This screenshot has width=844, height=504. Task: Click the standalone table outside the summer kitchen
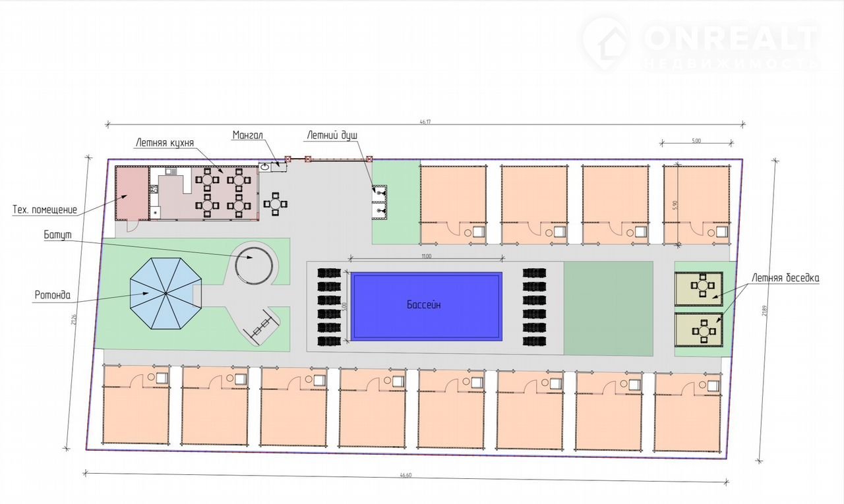(x=276, y=204)
